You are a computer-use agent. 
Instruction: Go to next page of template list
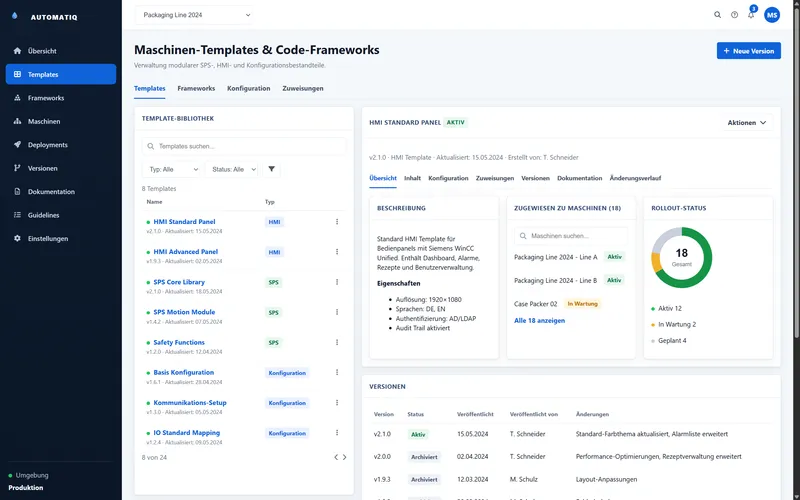pyautogui.click(x=344, y=457)
